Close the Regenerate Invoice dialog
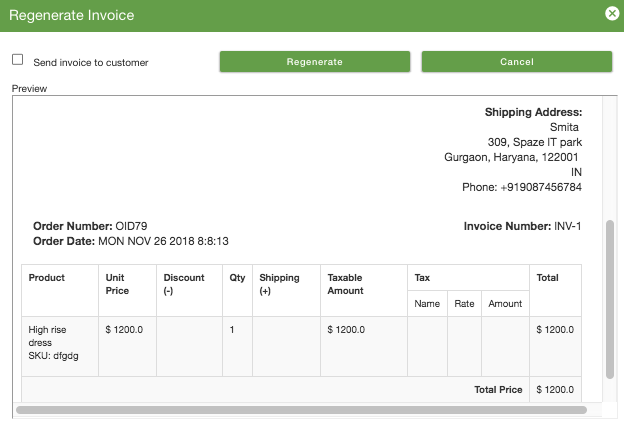 click(x=612, y=14)
